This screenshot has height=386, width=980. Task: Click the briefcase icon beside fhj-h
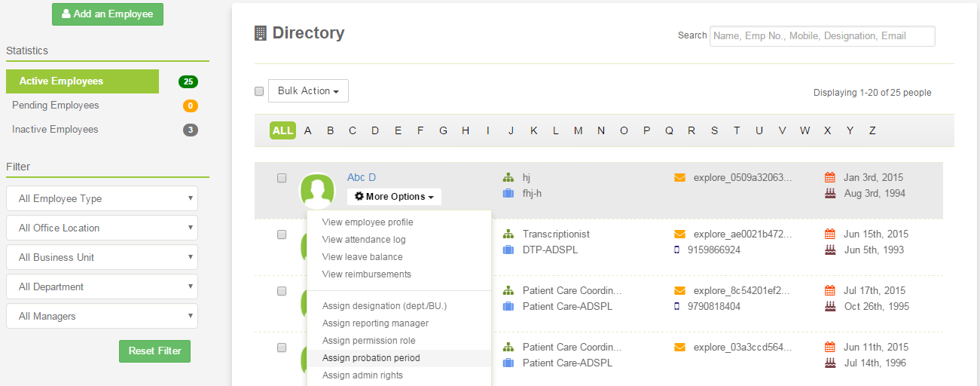508,194
